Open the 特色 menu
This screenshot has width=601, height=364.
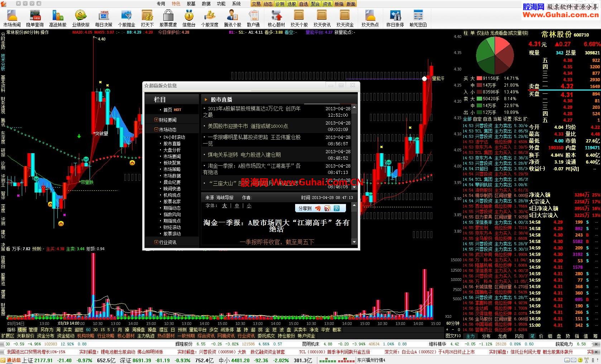point(176,4)
